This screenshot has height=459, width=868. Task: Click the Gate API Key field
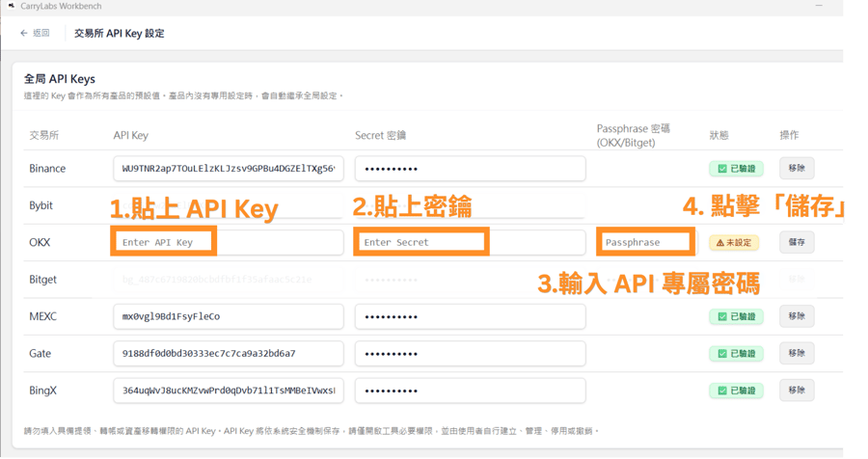[228, 353]
